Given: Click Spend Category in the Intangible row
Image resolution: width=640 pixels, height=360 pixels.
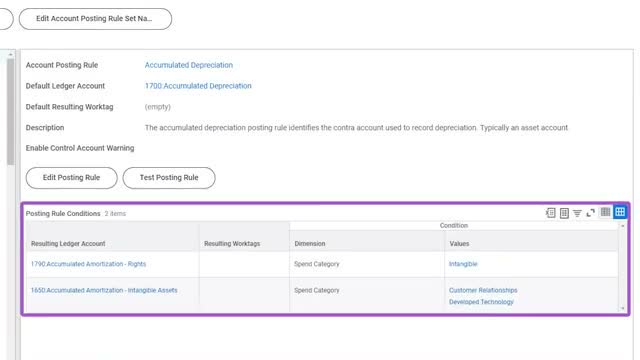Looking at the screenshot, I should pyautogui.click(x=317, y=264).
